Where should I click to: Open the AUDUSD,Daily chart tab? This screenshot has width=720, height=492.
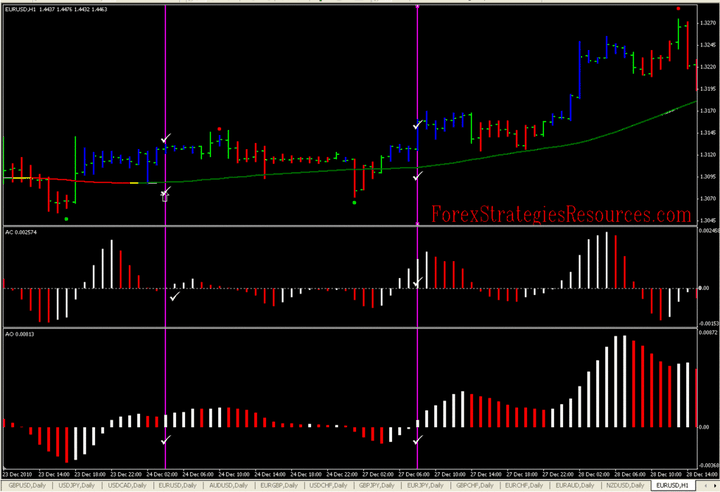(228, 486)
